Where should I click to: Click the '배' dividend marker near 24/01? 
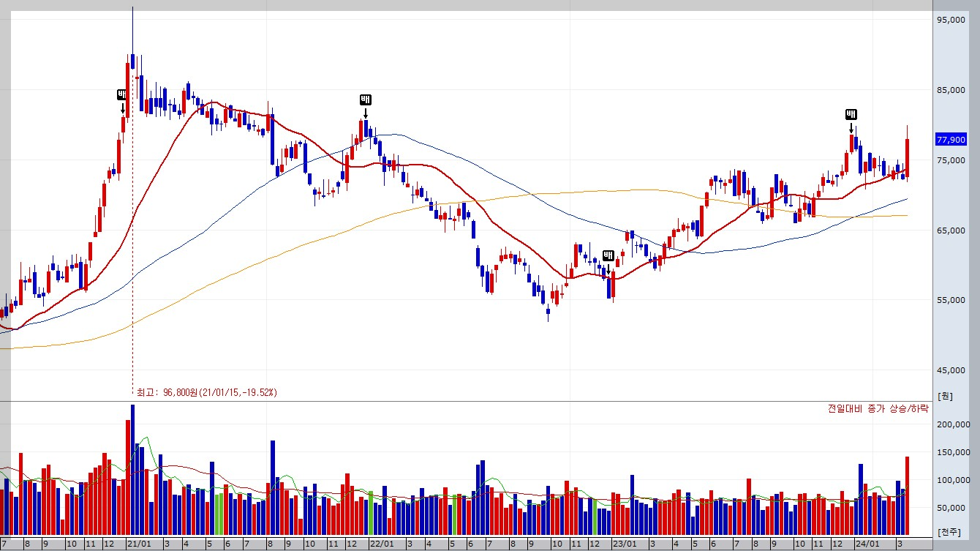(851, 114)
